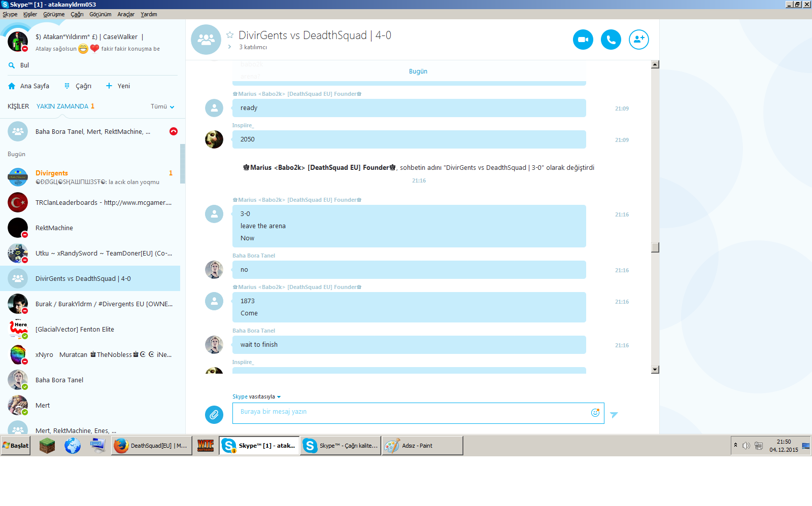The height and width of the screenshot is (506, 812).
Task: Click the group avatar in chat header
Action: tap(206, 40)
